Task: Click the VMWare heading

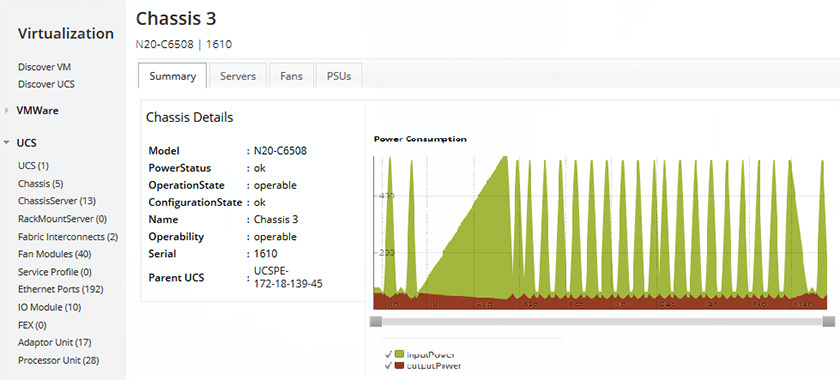Action: point(38,110)
